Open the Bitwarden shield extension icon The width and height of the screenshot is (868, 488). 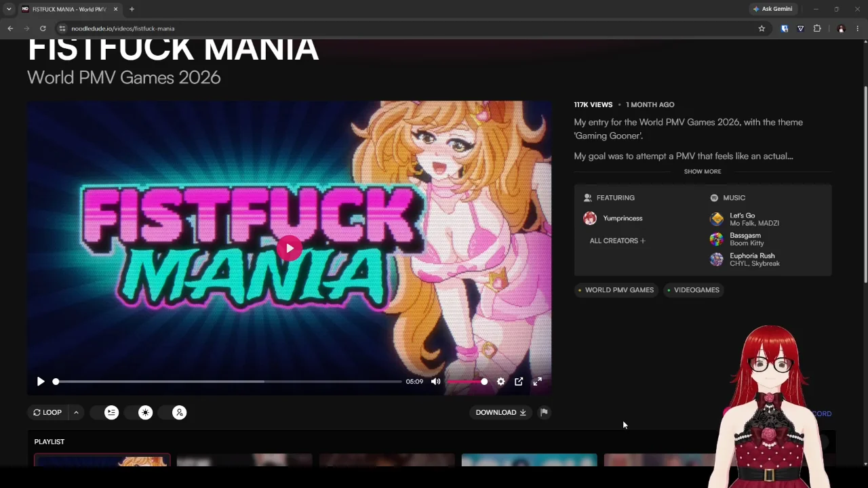pos(785,28)
